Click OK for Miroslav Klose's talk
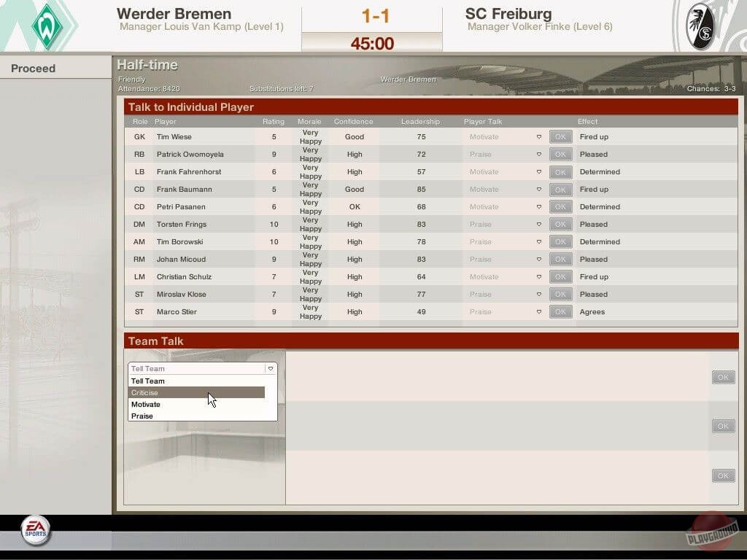Viewport: 747px width, 560px height. click(x=560, y=295)
